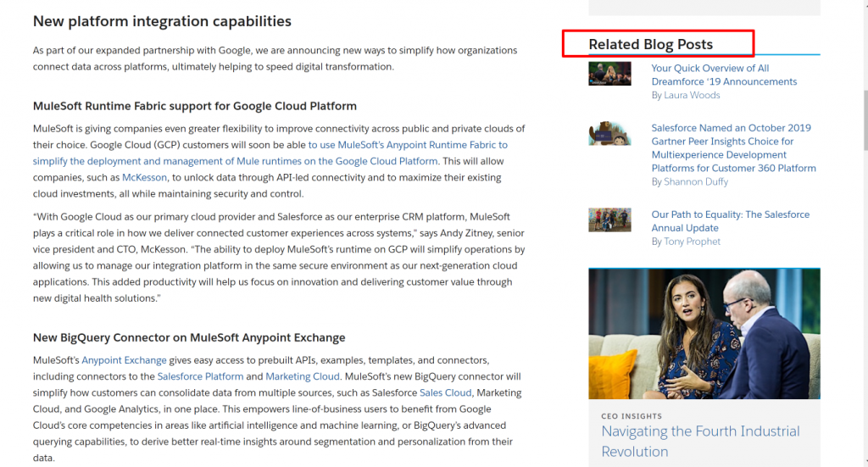
Task: Open Our Path to Equality post
Action: [x=730, y=221]
